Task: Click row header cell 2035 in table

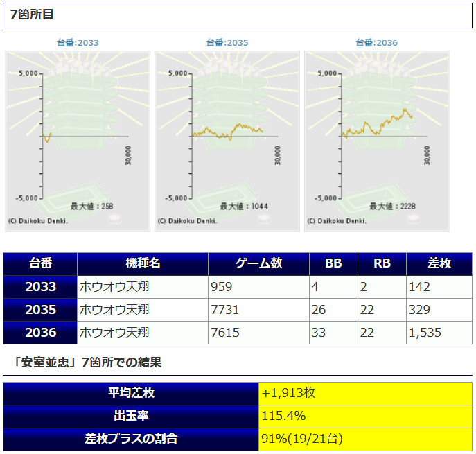Action: point(40,309)
